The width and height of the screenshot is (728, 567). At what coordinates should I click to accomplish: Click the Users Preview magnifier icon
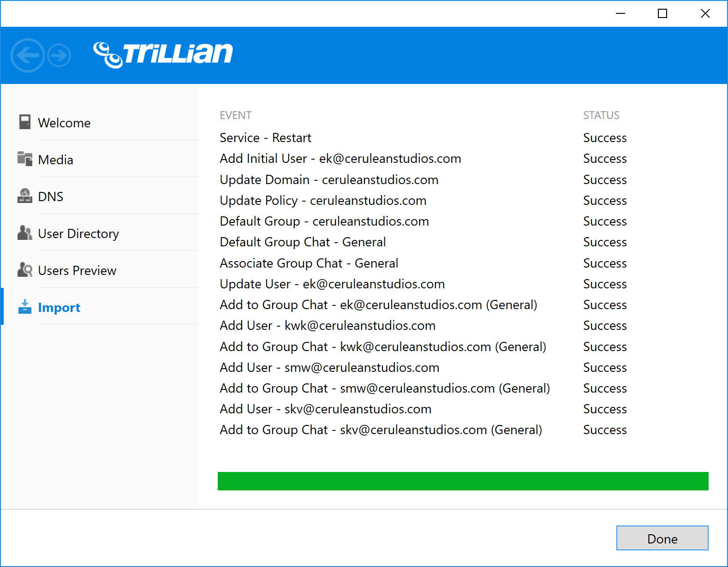click(25, 270)
